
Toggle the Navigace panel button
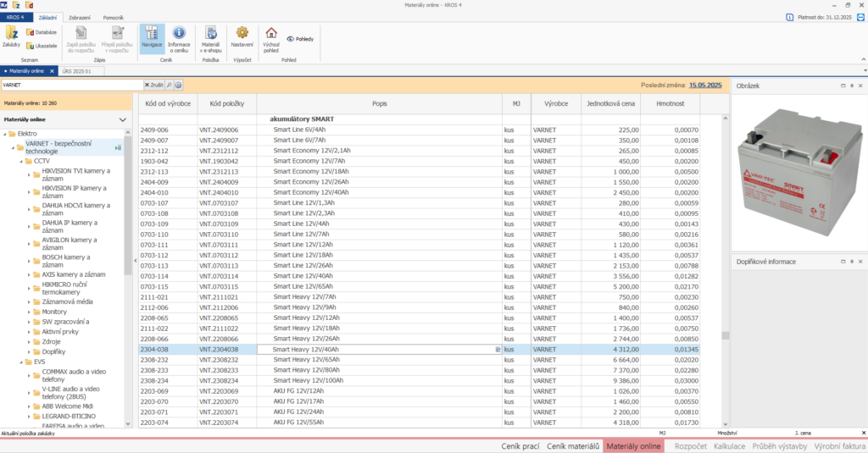click(152, 38)
